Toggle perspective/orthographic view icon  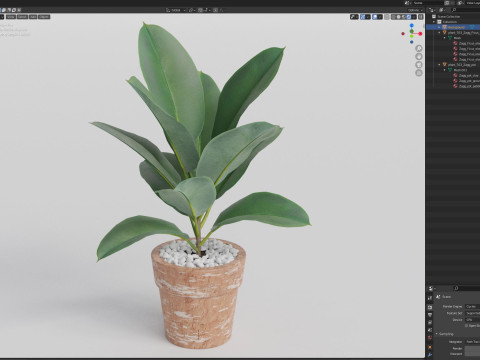pyautogui.click(x=419, y=73)
